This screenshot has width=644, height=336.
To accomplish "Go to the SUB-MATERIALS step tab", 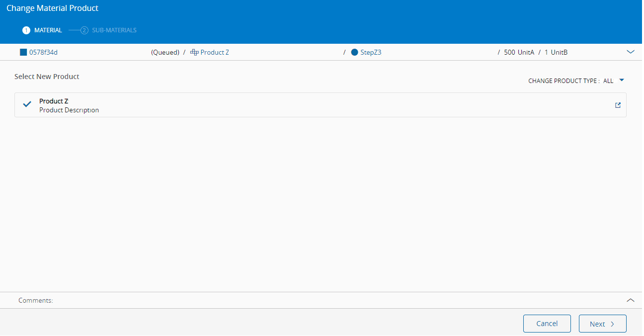I will click(x=114, y=30).
